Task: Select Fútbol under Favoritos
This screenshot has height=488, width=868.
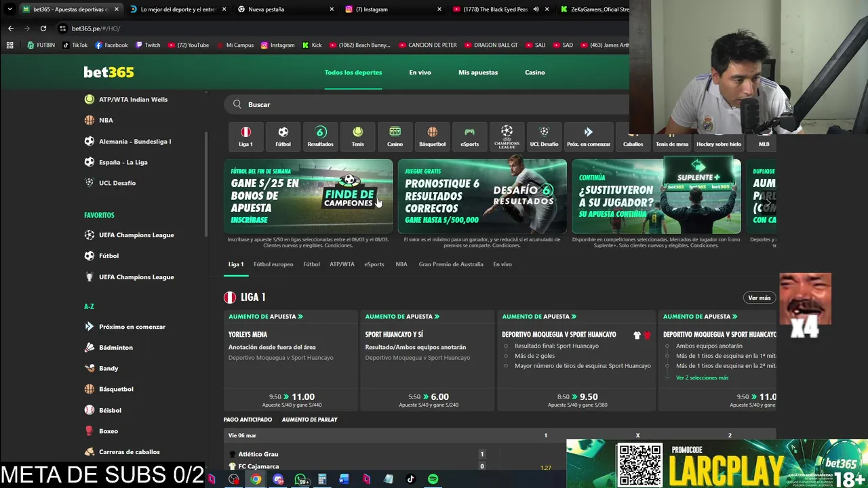Action: click(x=102, y=256)
